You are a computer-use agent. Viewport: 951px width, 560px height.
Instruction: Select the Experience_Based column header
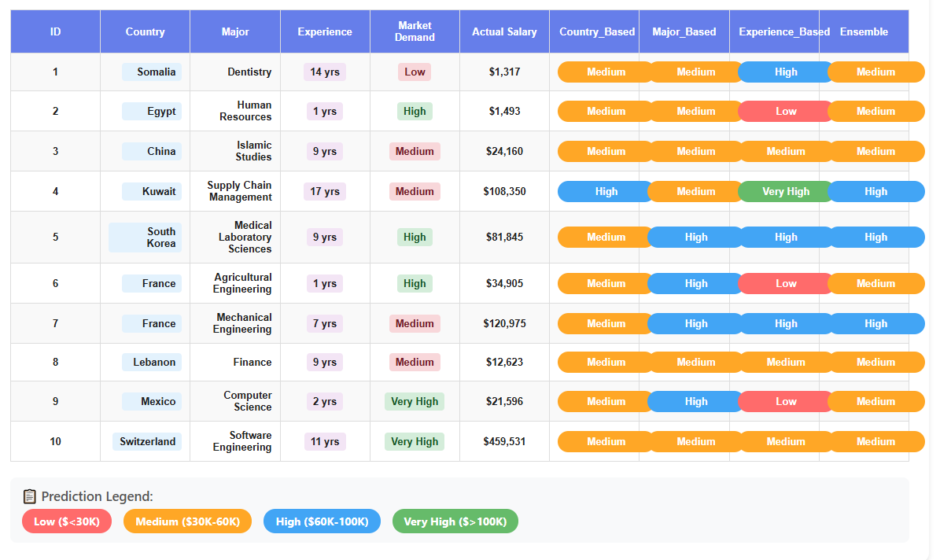783,32
